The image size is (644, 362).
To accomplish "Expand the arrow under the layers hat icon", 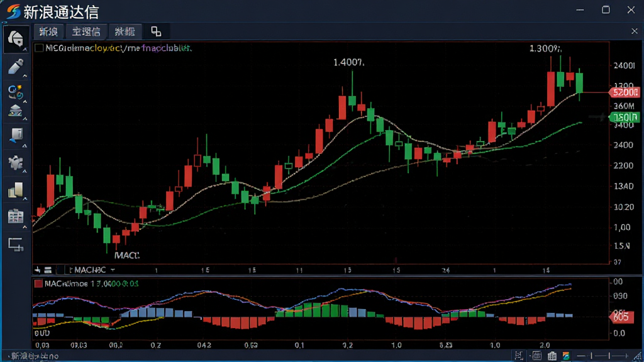I will click(25, 119).
